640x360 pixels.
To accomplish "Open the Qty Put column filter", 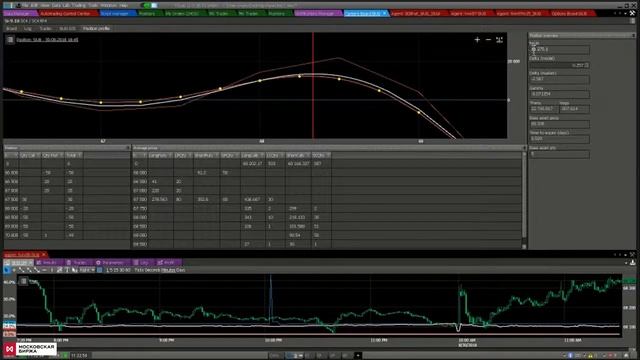I will click(x=61, y=155).
